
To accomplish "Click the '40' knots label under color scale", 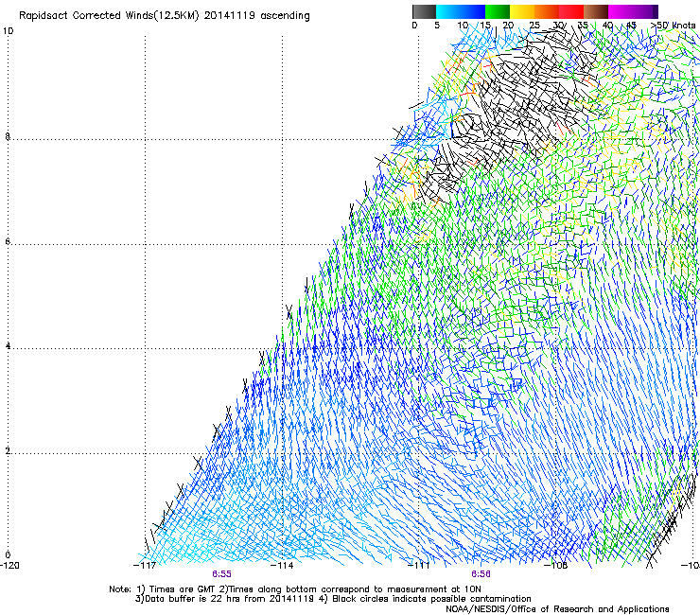I will [x=607, y=26].
